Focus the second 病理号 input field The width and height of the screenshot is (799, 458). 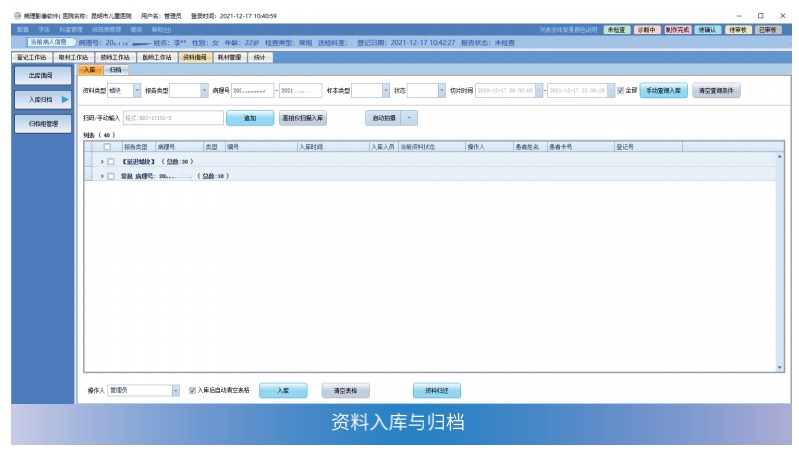click(x=301, y=91)
